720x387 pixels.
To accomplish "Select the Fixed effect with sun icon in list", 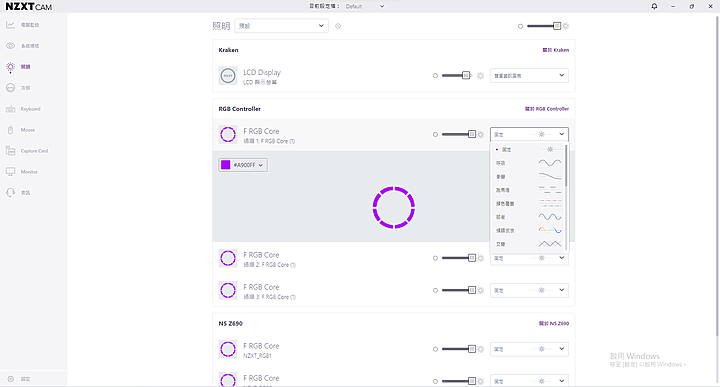I will 528,150.
